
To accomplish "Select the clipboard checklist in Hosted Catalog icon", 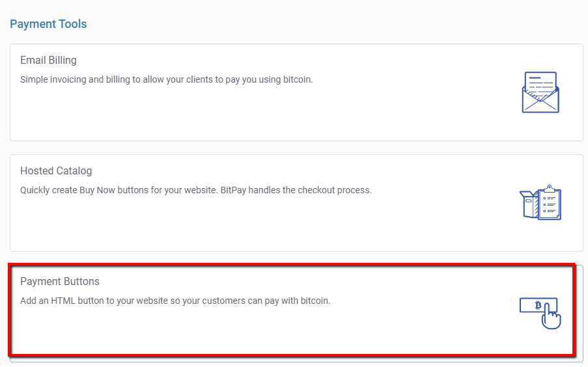I will coord(550,202).
